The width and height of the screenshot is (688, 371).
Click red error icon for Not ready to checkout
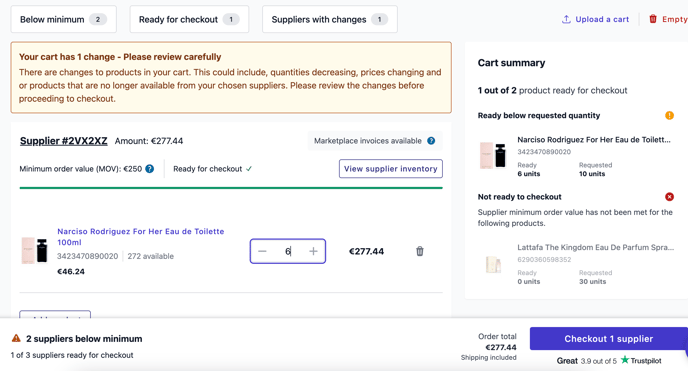click(x=669, y=197)
